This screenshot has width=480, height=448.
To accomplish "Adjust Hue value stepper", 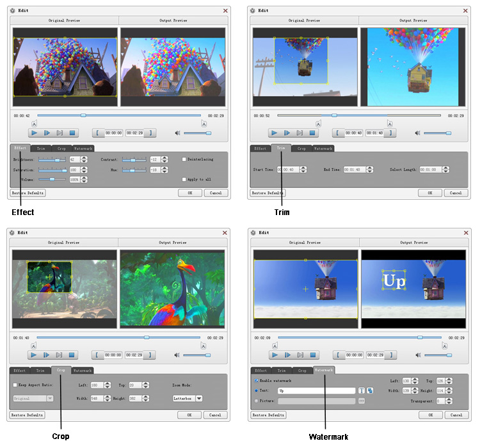I will (164, 170).
